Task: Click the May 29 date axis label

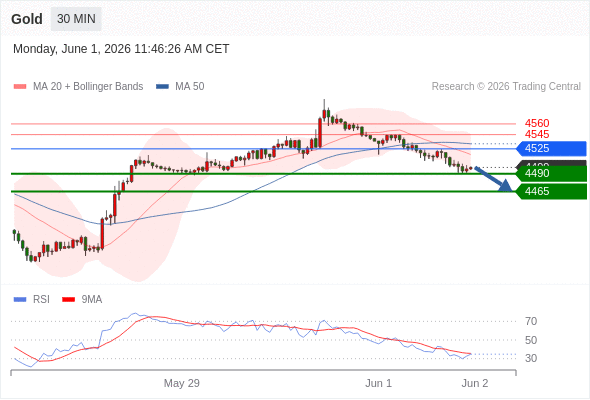Action: [182, 383]
